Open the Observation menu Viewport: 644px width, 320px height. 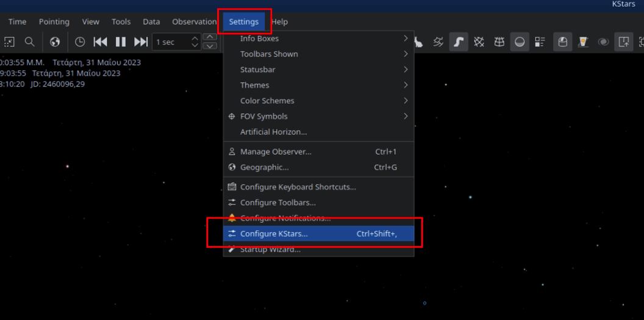click(194, 22)
